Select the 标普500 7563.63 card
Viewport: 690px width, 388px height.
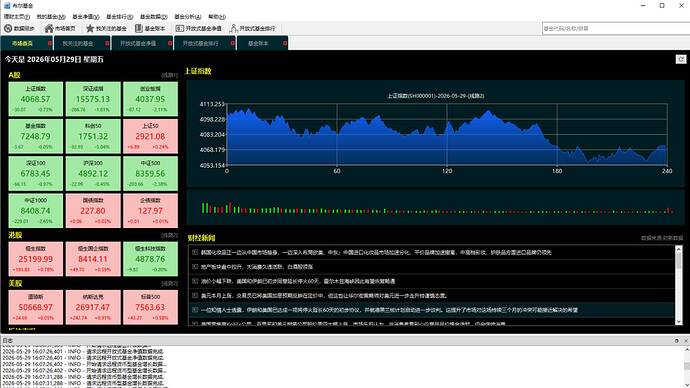click(x=150, y=307)
